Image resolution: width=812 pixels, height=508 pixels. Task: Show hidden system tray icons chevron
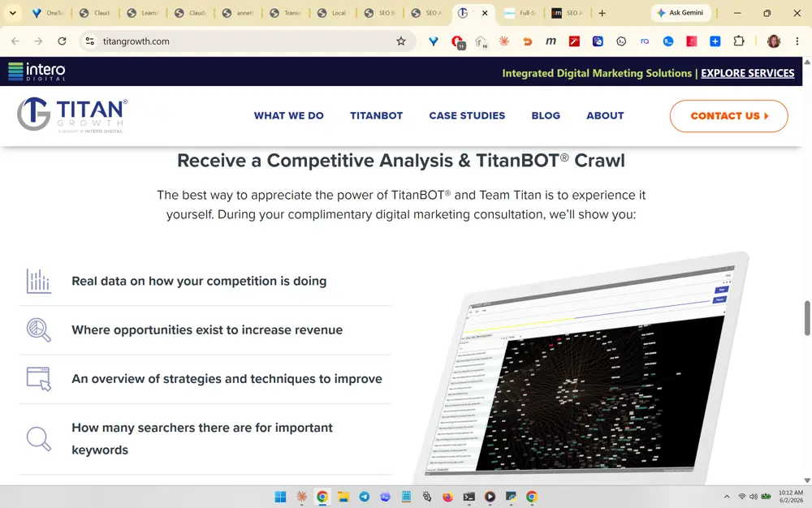[x=727, y=497]
